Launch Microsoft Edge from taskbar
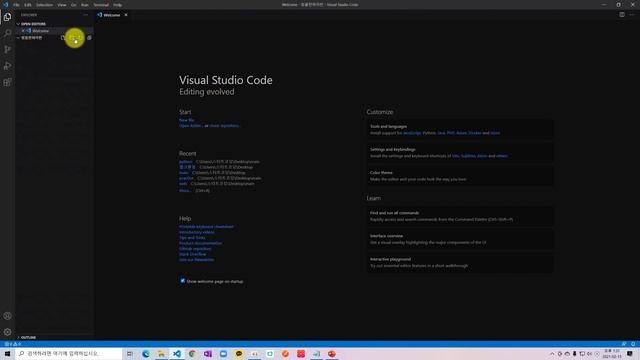 [146, 353]
